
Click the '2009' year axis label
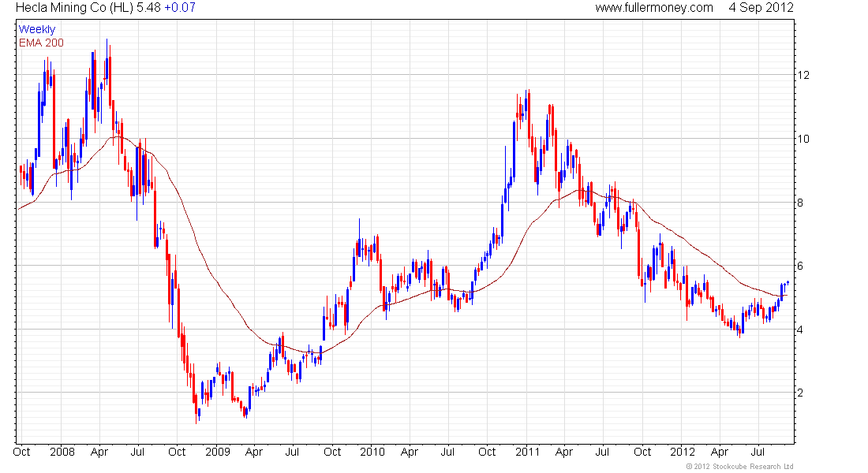[x=218, y=452]
